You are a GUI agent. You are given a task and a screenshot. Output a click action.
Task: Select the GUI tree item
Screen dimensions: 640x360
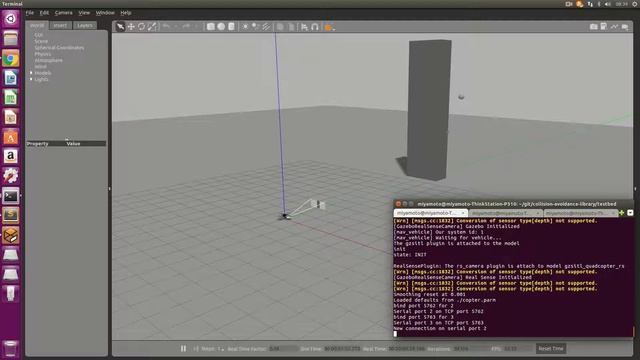coord(39,35)
